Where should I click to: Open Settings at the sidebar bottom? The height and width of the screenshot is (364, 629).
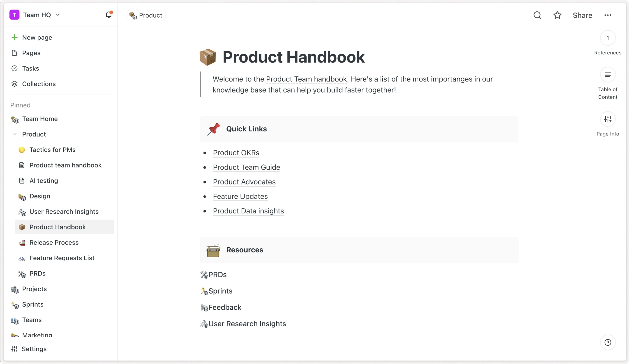click(x=34, y=349)
